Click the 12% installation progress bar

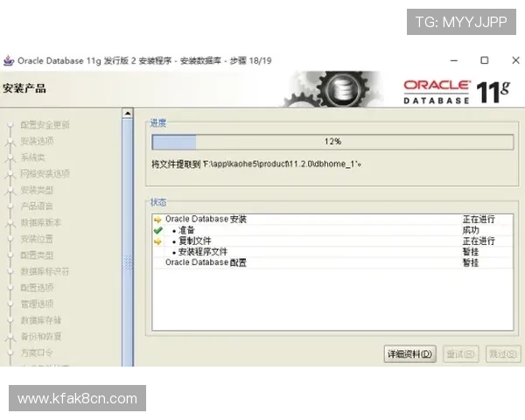332,142
